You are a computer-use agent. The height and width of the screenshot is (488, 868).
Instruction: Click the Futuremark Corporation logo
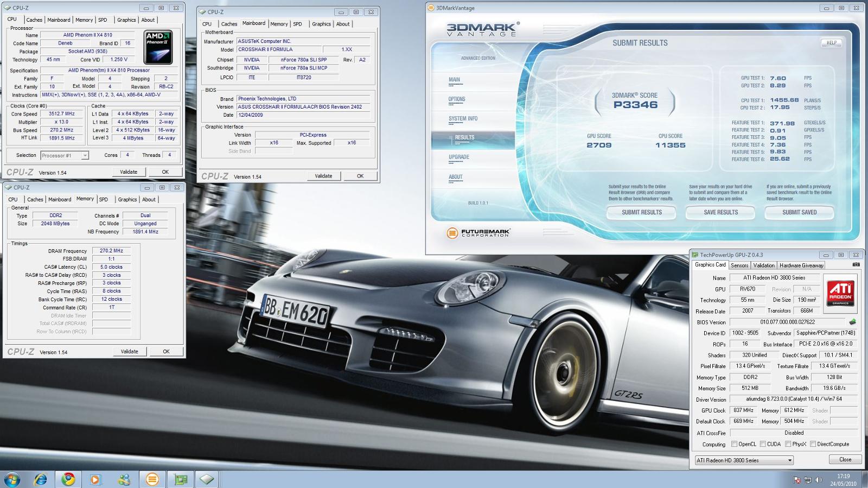478,233
